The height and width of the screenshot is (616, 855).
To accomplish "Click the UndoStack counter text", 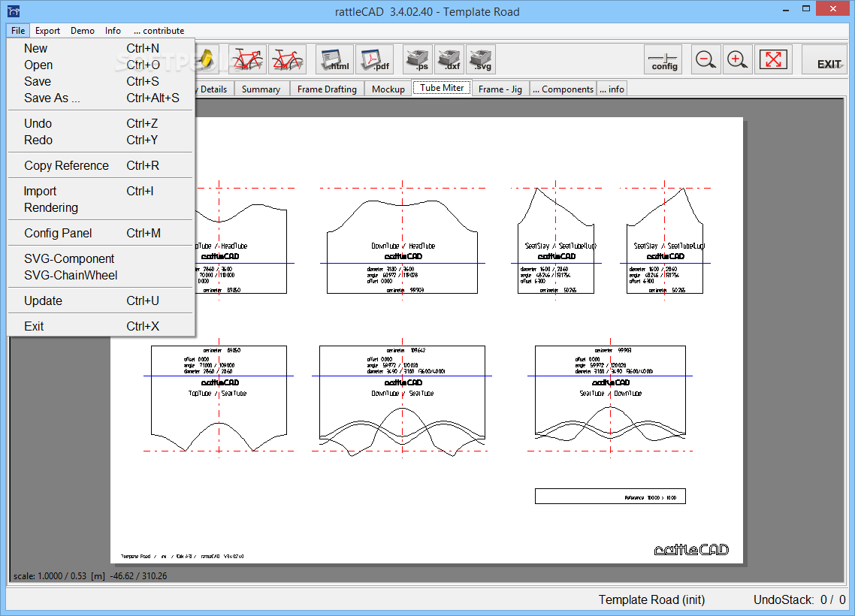I will point(799,599).
